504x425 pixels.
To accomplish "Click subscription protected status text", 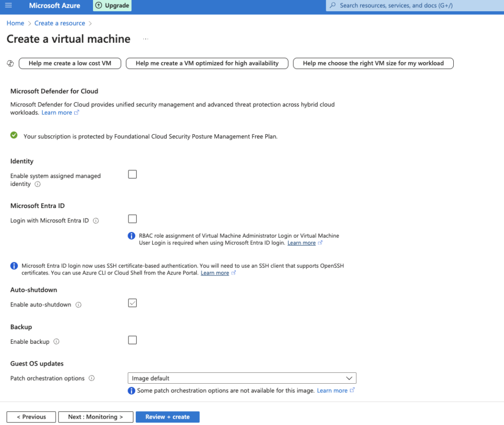I will point(151,137).
